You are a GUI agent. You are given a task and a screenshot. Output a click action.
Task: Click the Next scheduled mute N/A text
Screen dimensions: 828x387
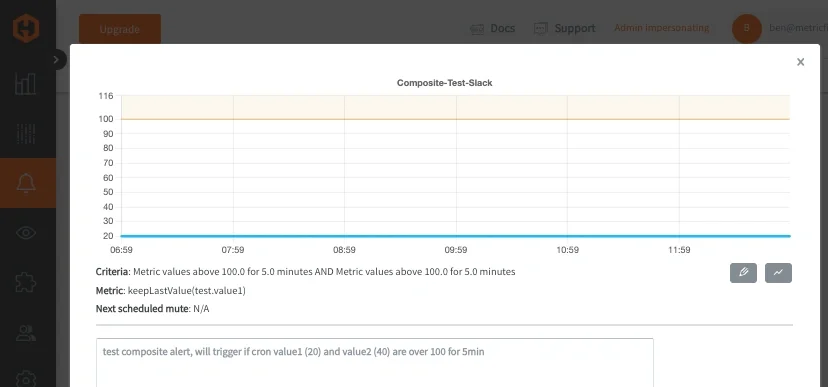click(x=153, y=309)
